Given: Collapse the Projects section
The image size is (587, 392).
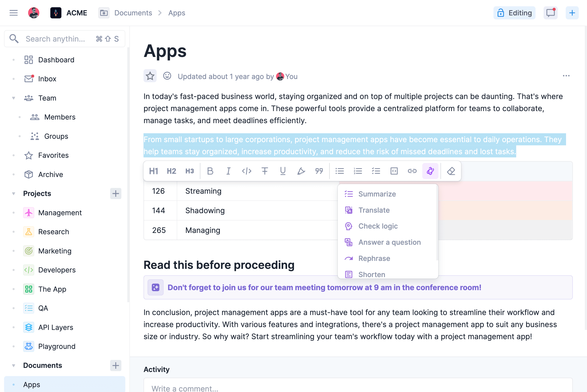Looking at the screenshot, I should click(x=13, y=193).
